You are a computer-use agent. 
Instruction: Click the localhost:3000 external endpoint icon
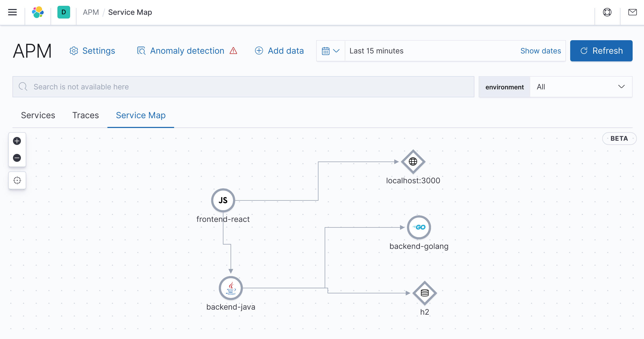(x=412, y=161)
